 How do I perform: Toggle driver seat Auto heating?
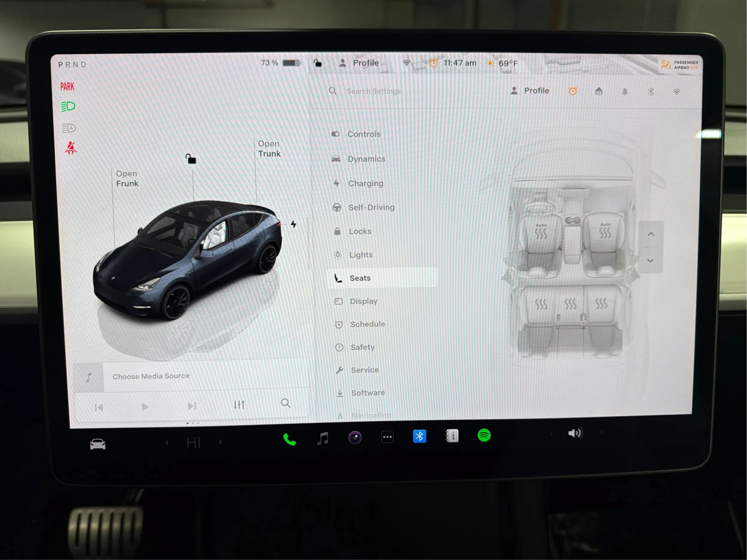[541, 231]
